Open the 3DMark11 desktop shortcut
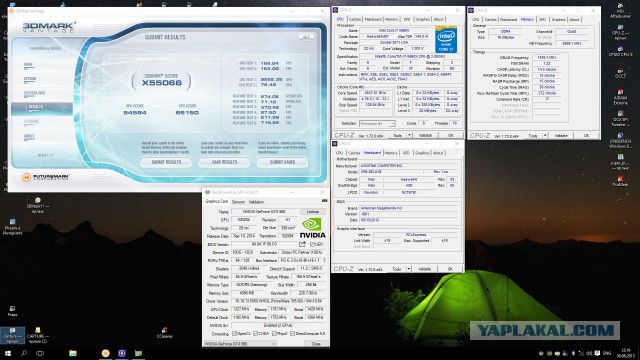This screenshot has width=640, height=360. tap(38, 205)
